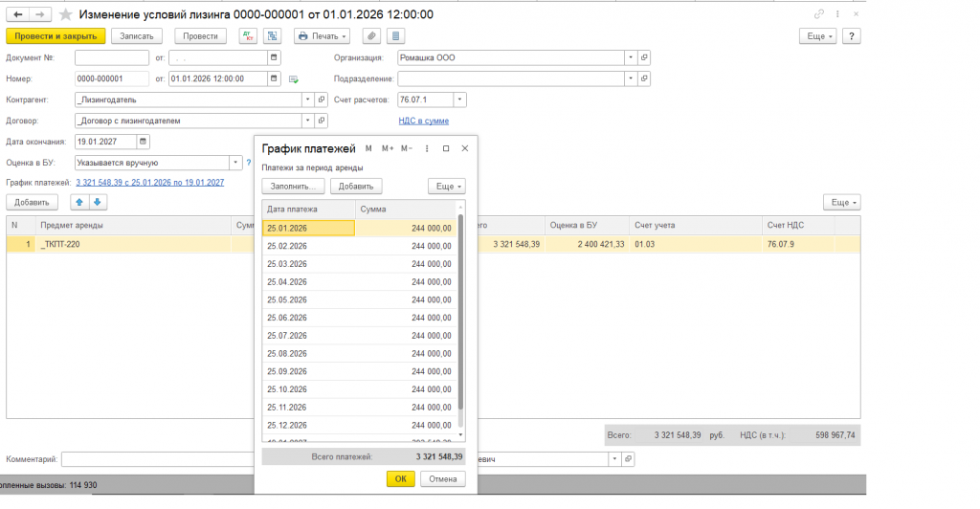Open attached files paperclip icon
980x509 pixels.
(371, 36)
